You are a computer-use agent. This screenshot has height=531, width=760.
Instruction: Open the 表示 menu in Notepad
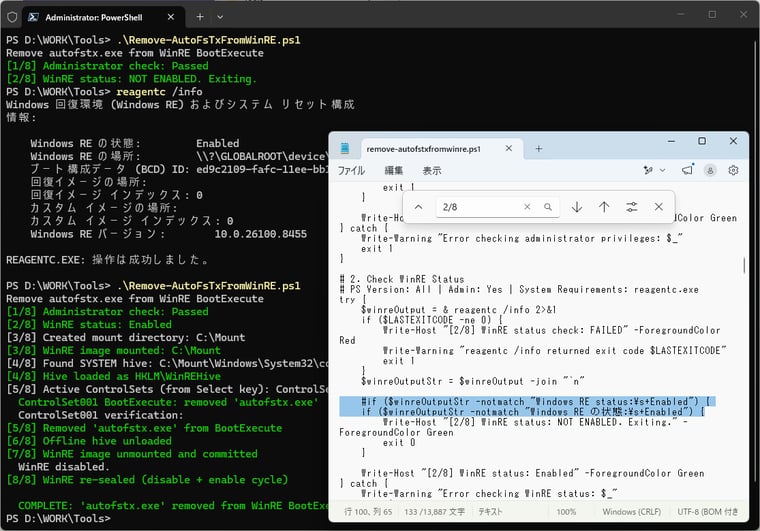point(432,171)
